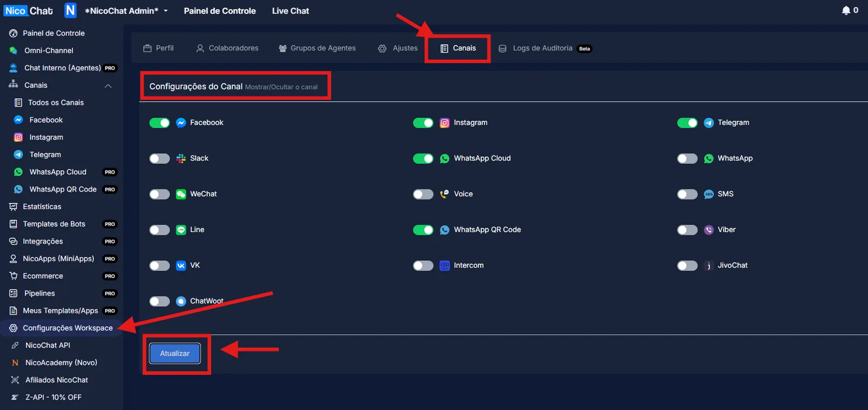The image size is (868, 410).
Task: Enable the plain WhatsApp channel toggle
Action: 687,158
